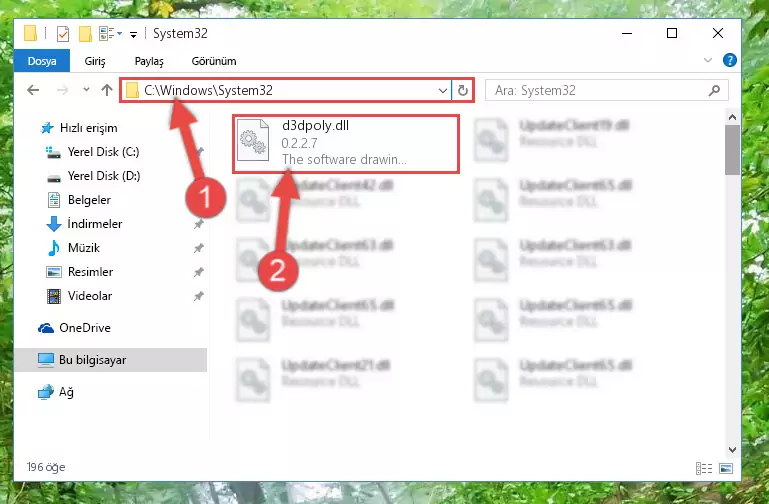769x504 pixels.
Task: Open Videolar in the sidebar
Action: click(90, 296)
